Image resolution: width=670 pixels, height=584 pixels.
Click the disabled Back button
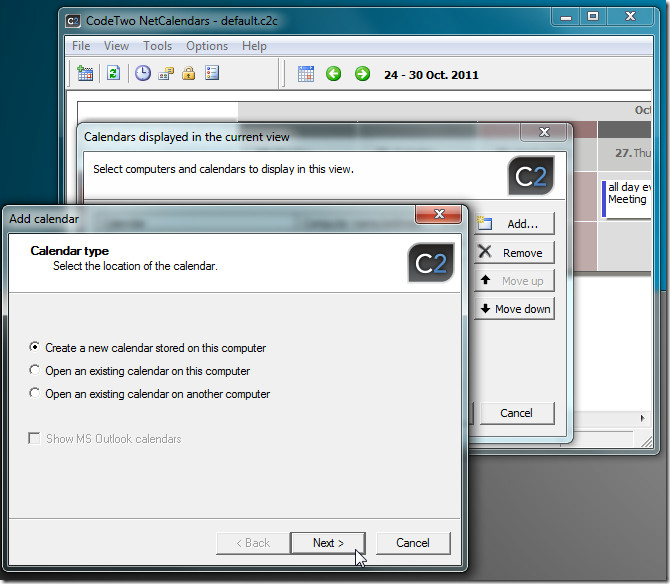coord(253,543)
